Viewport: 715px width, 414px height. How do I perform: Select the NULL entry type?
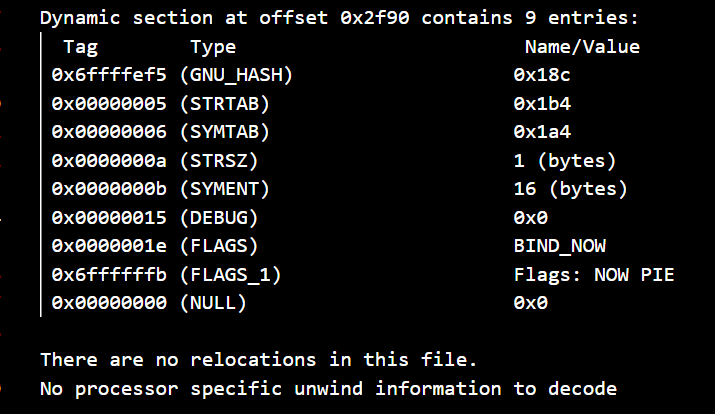point(213,303)
